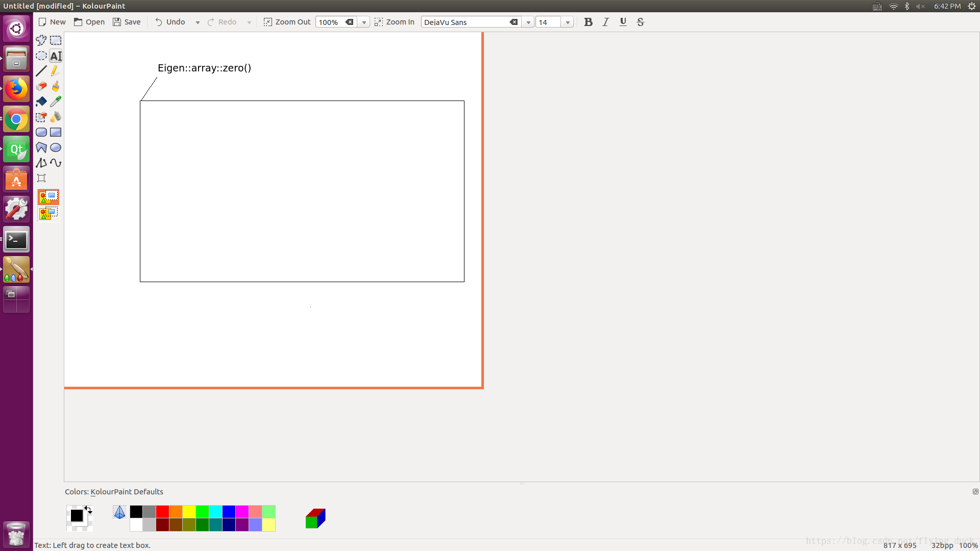
Task: Save the current image
Action: pos(127,22)
